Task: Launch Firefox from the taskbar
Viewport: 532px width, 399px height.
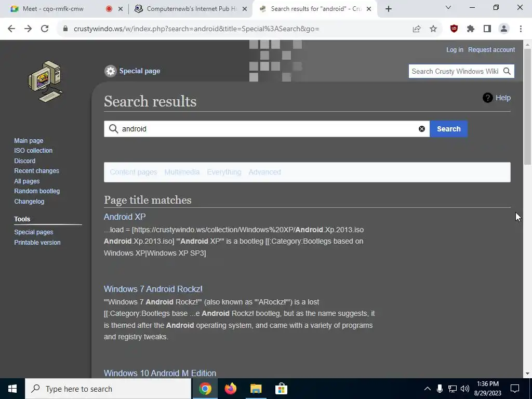Action: [x=230, y=389]
